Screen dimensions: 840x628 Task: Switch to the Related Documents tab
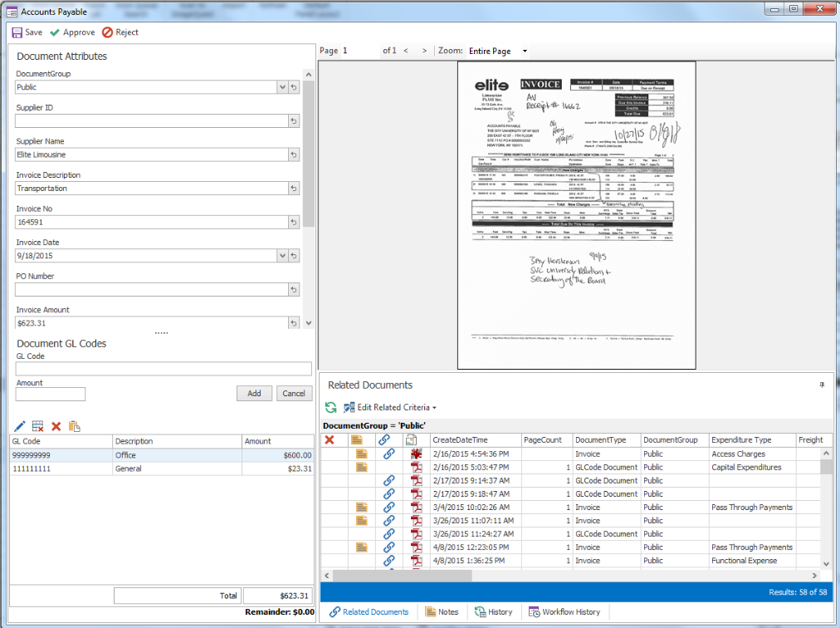[369, 612]
